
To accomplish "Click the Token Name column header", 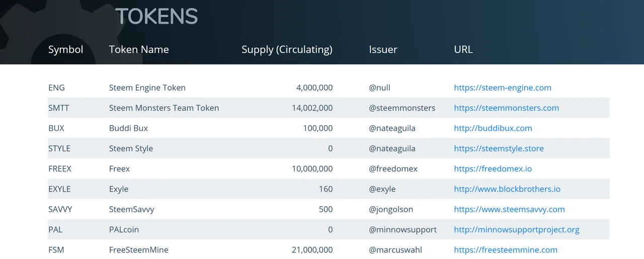I will [x=139, y=49].
